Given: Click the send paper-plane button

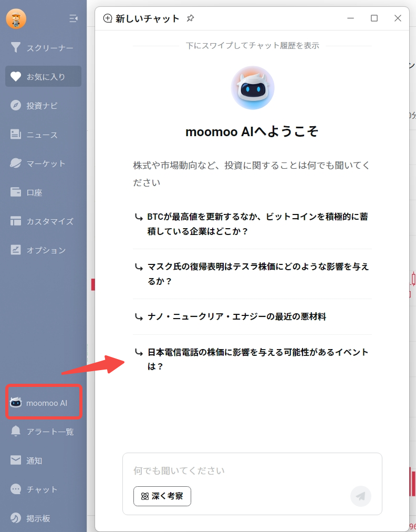Looking at the screenshot, I should pos(361,496).
